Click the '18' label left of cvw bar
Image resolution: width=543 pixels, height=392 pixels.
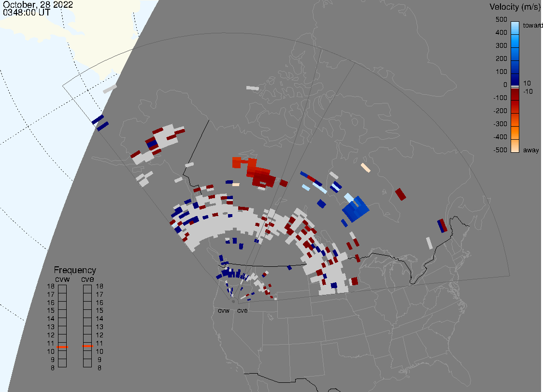(x=51, y=286)
